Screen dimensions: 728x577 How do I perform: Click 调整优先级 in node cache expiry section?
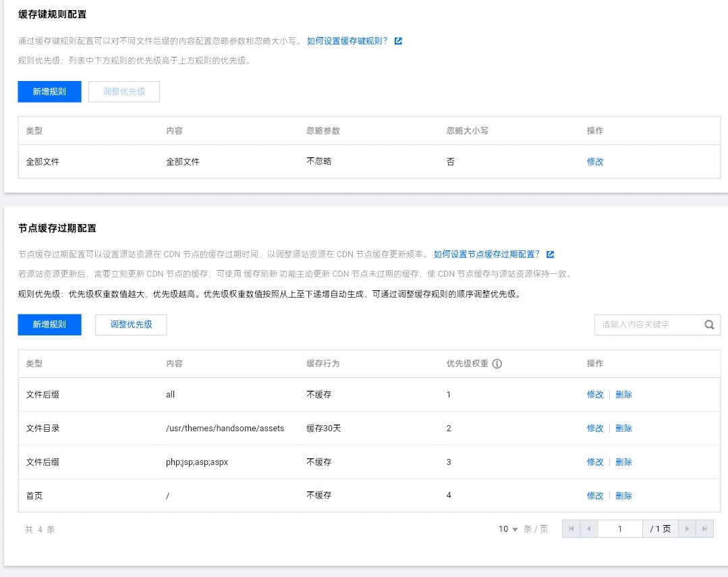coord(131,325)
